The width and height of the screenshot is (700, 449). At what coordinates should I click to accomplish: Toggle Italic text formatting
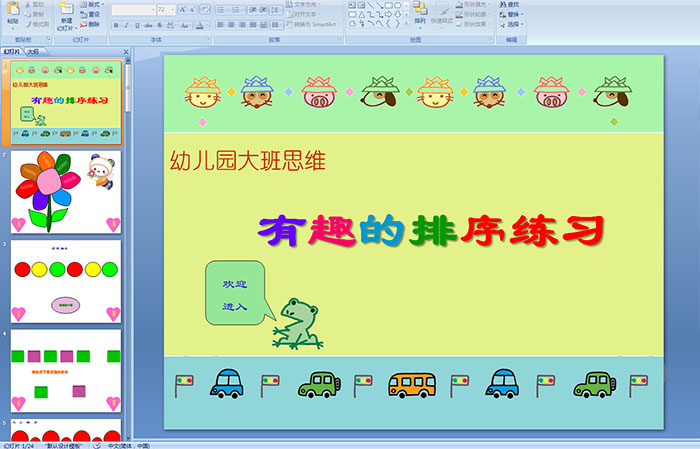124,24
